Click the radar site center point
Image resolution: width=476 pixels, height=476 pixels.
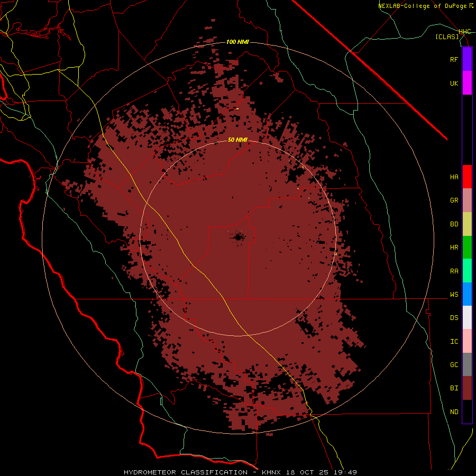click(238, 237)
